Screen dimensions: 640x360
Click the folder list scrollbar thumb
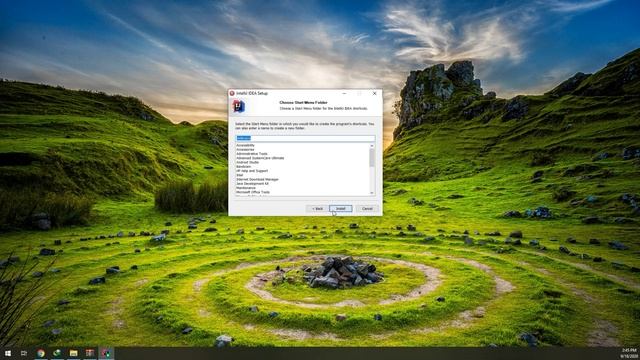coord(372,158)
